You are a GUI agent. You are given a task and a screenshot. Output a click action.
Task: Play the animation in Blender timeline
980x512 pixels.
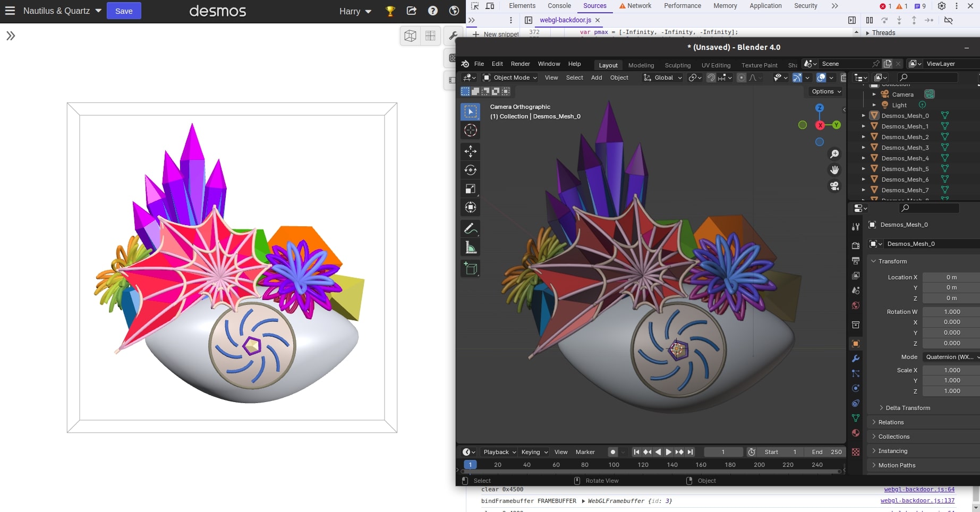[x=669, y=452]
